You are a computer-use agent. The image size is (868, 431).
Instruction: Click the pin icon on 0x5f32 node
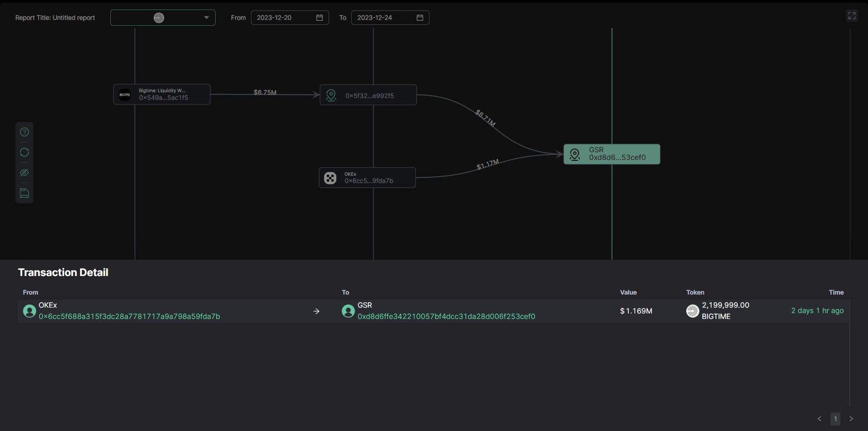coord(331,95)
